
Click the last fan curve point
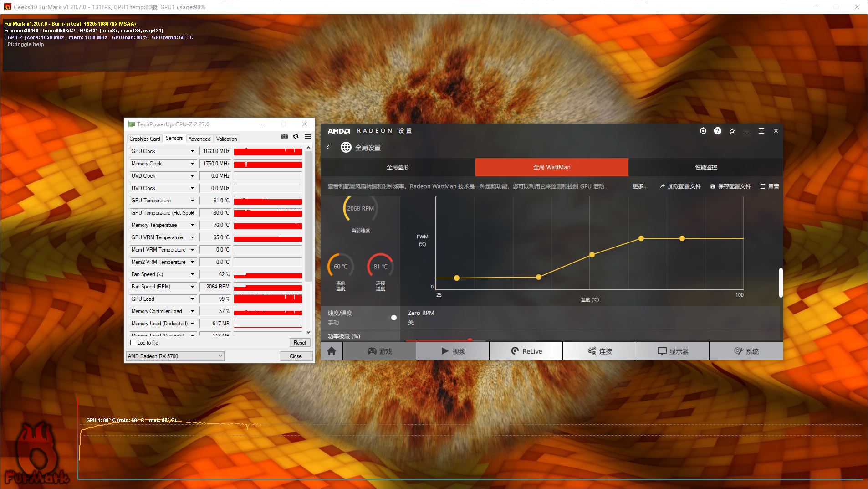coord(682,238)
